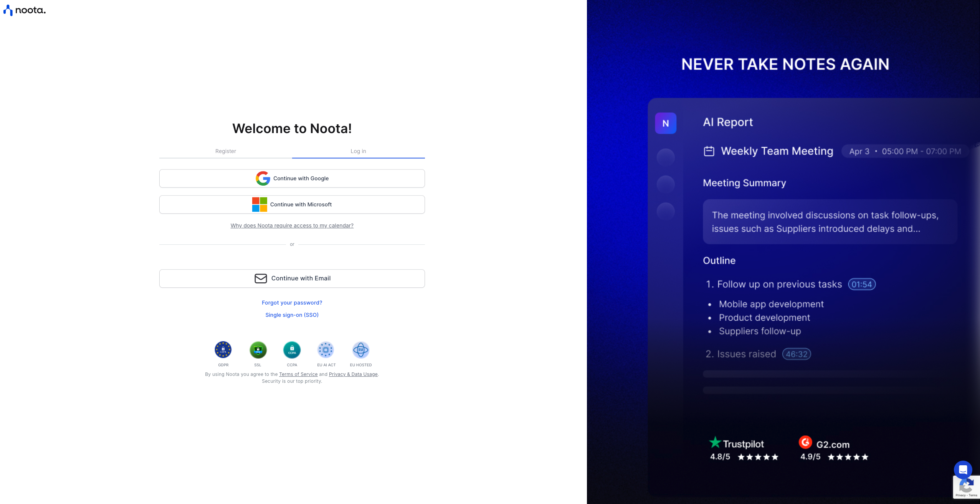The width and height of the screenshot is (980, 504).
Task: Click the SSL security badge
Action: coord(258,350)
